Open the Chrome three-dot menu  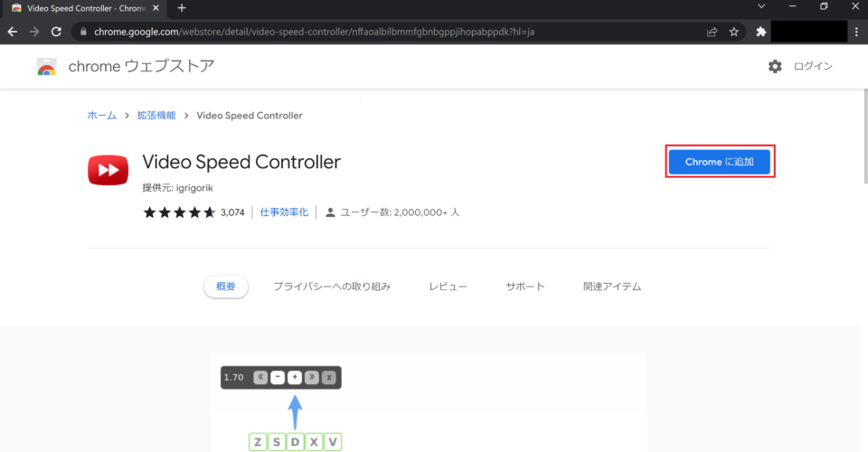856,32
